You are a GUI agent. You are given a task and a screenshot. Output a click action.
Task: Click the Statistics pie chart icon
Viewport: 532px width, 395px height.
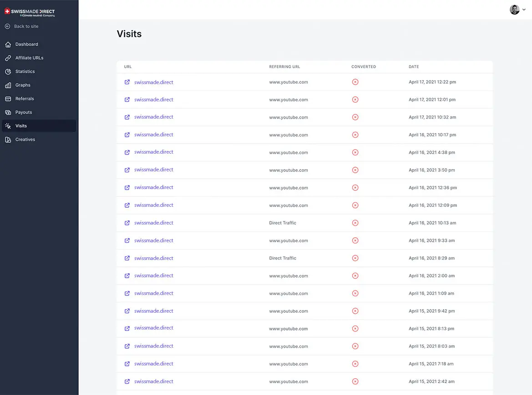pyautogui.click(x=8, y=72)
